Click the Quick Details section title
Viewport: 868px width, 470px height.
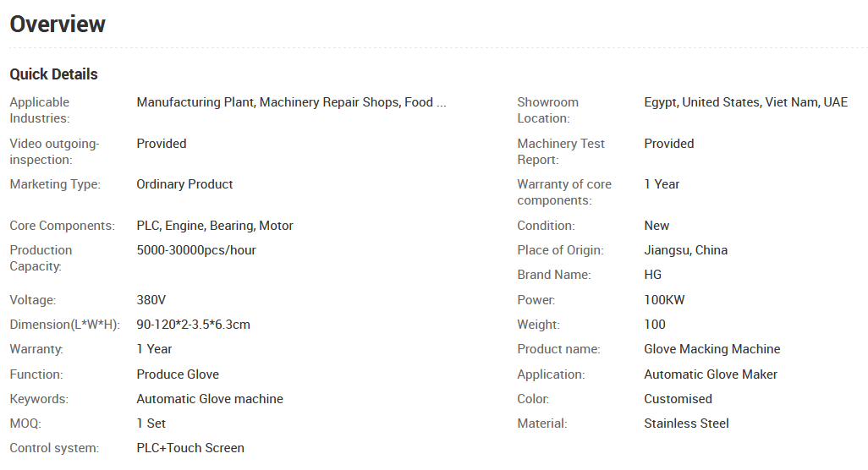(53, 74)
